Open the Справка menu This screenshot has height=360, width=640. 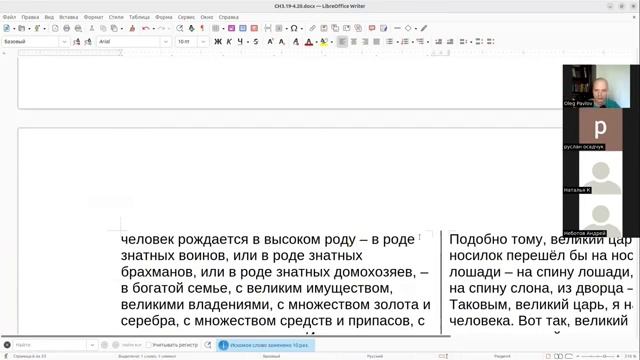point(229,17)
